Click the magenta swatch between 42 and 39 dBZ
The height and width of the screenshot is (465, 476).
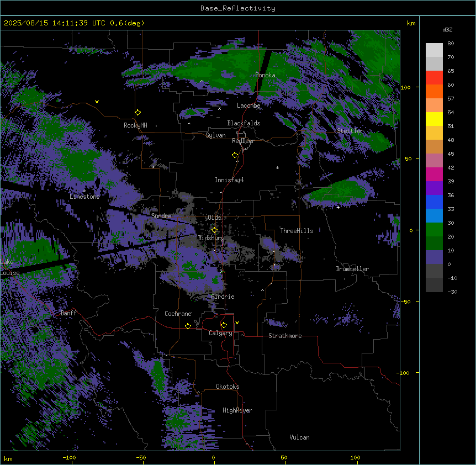point(434,174)
